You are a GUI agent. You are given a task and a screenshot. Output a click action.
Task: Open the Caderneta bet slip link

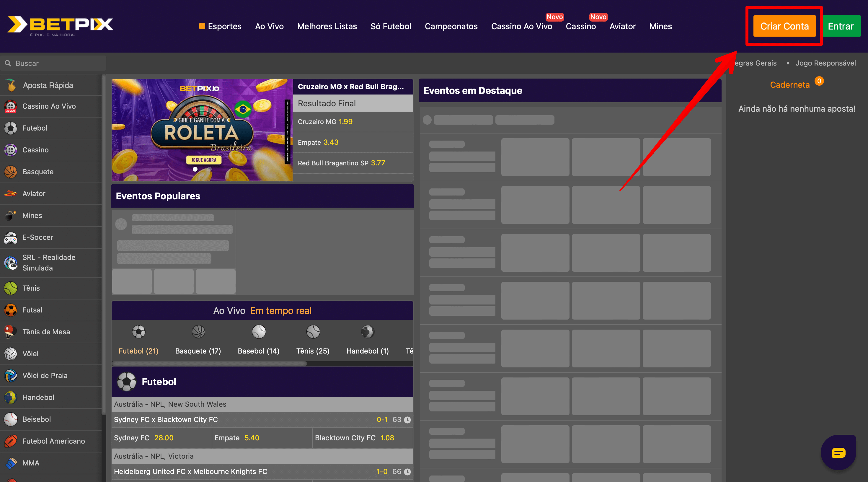(789, 84)
